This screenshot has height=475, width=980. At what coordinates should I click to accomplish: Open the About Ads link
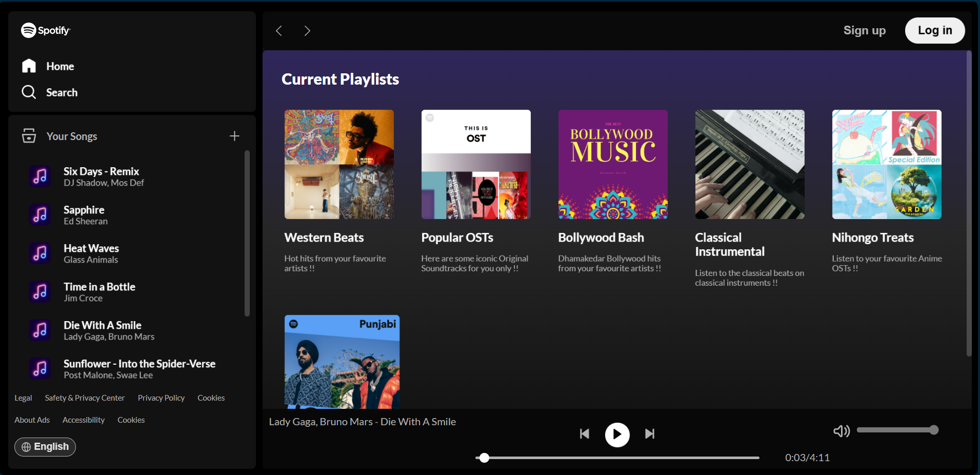32,420
